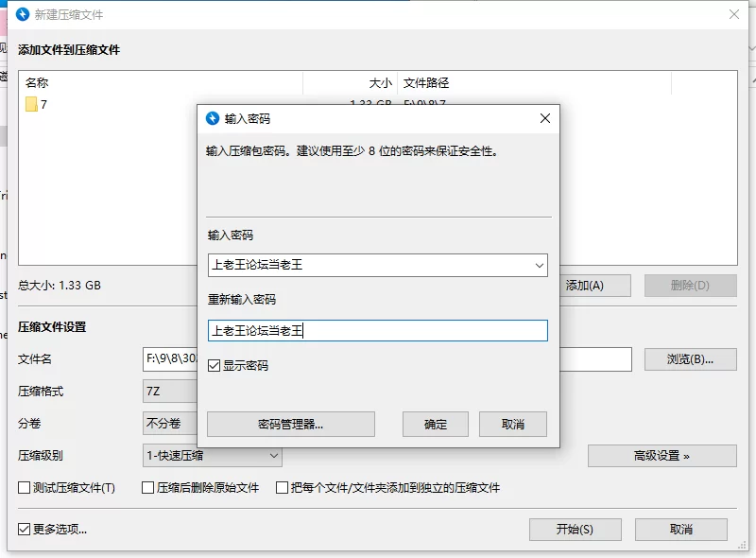Screen dimensions: 756x558
Task: Click the 删除(D) button
Action: click(x=691, y=286)
